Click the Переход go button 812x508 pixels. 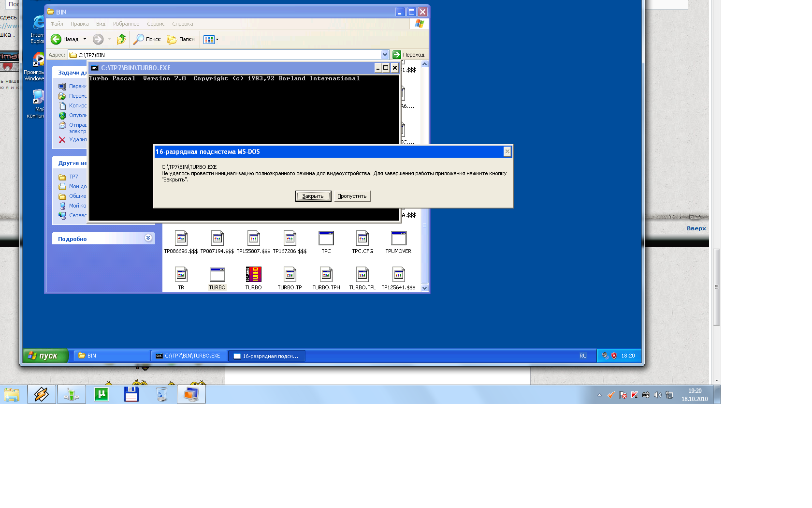(x=408, y=55)
